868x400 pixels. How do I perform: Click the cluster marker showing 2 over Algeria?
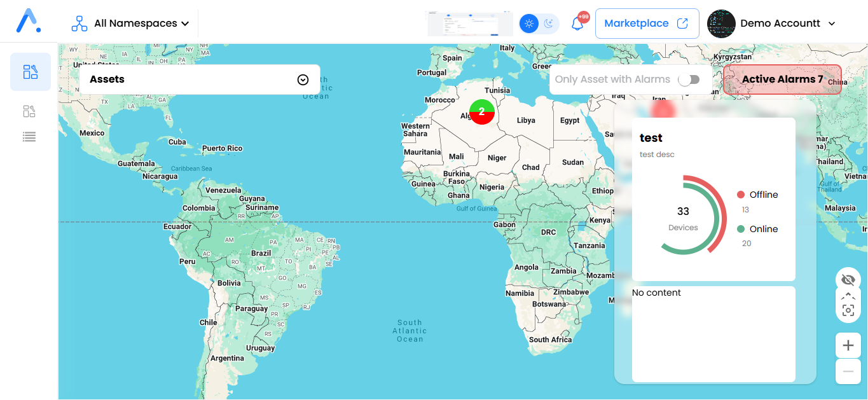click(x=481, y=111)
